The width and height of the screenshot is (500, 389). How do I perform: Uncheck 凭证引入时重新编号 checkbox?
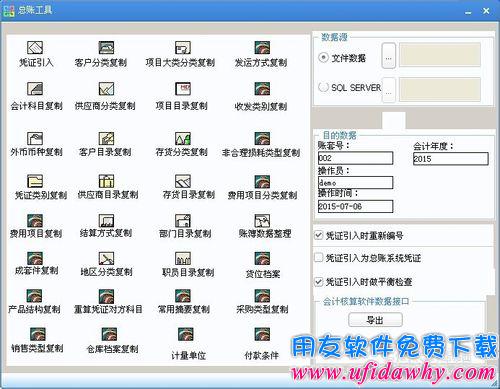[x=319, y=235]
